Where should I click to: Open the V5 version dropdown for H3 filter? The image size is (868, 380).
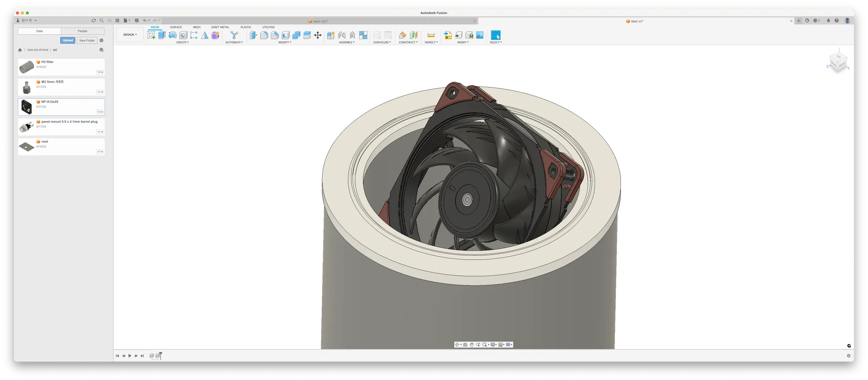[100, 72]
